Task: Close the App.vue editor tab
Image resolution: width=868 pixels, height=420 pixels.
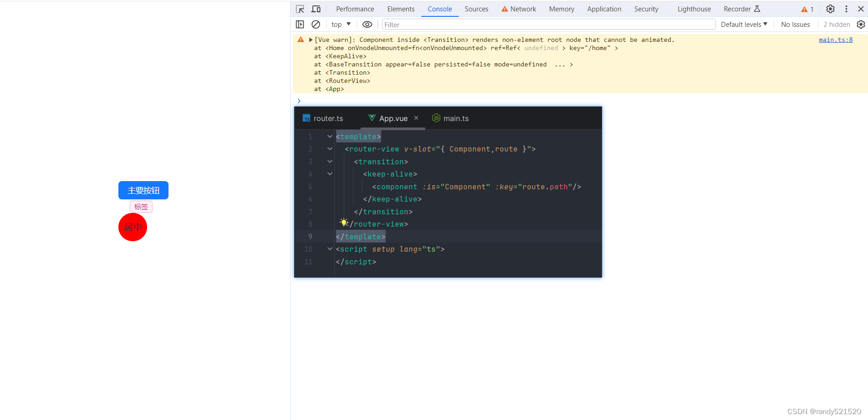Action: point(416,118)
